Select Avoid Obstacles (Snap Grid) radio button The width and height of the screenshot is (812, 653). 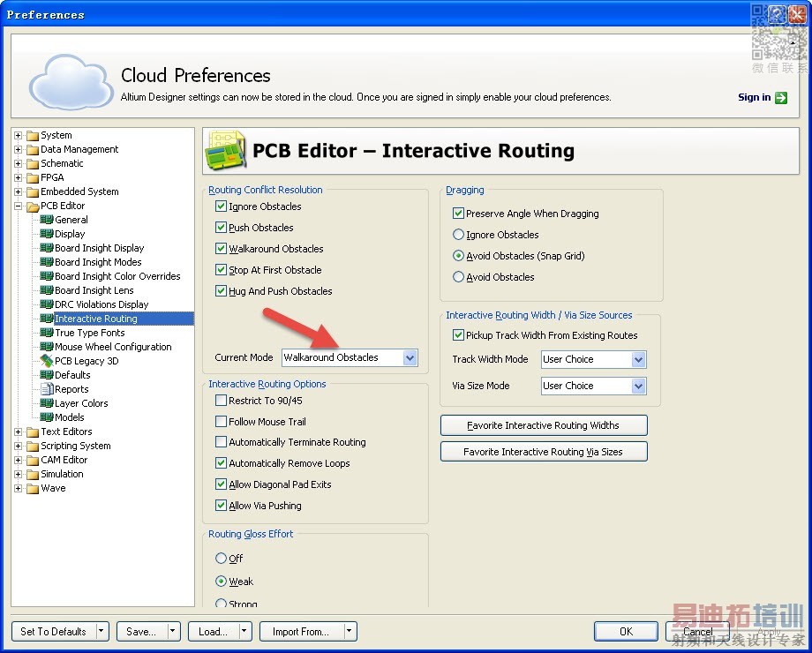[x=458, y=256]
